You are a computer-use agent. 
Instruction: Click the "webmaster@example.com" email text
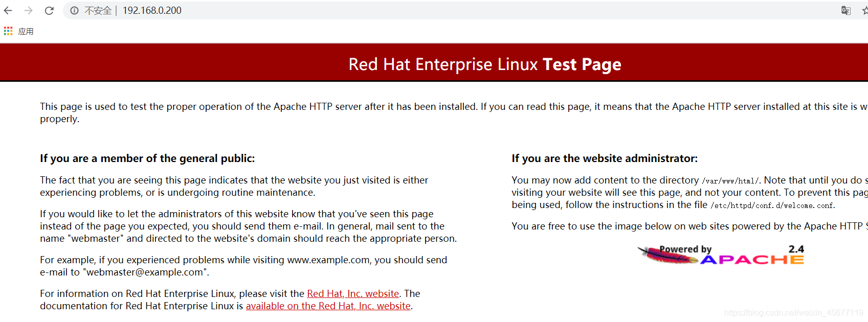145,272
